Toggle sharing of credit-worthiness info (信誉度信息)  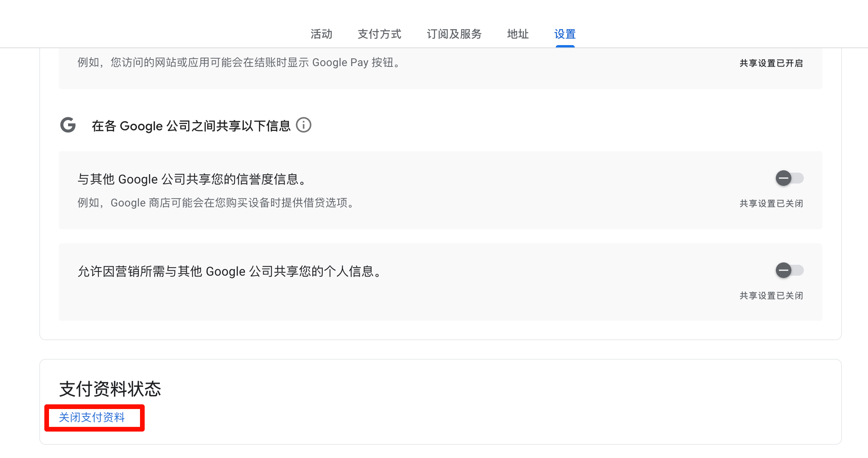tap(789, 178)
